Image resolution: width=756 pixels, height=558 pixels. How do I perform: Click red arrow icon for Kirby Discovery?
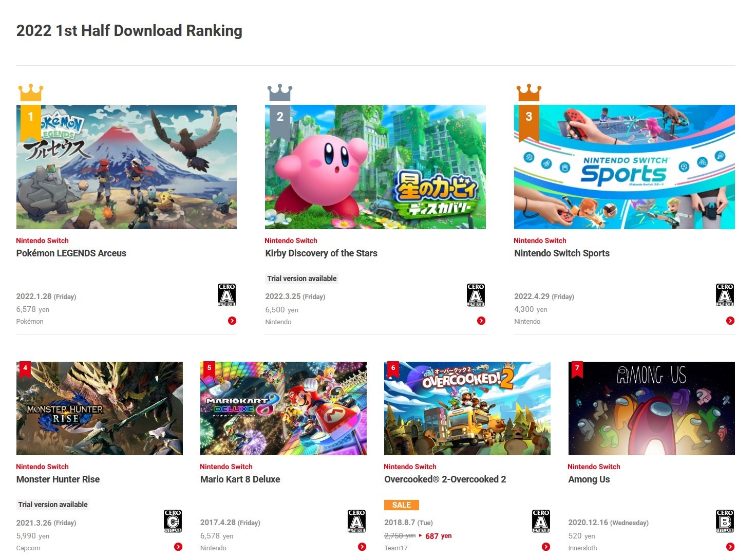[481, 321]
